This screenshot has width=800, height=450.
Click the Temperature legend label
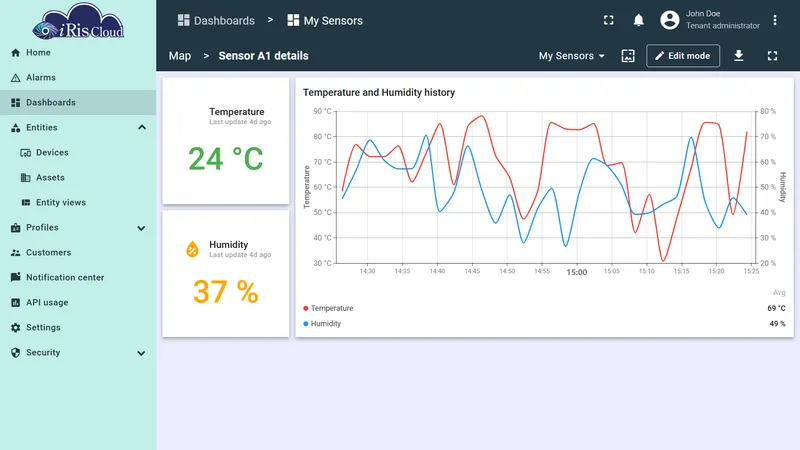(332, 308)
